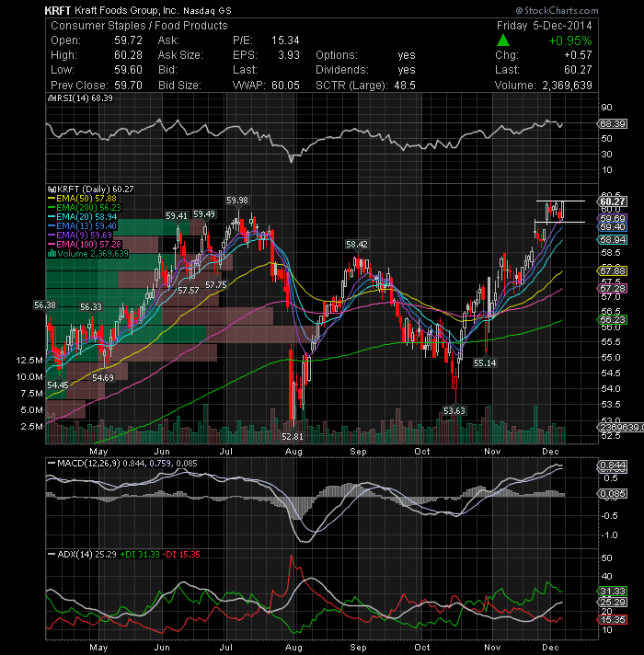Click the MACD(12,26,9) legend label

click(x=88, y=464)
